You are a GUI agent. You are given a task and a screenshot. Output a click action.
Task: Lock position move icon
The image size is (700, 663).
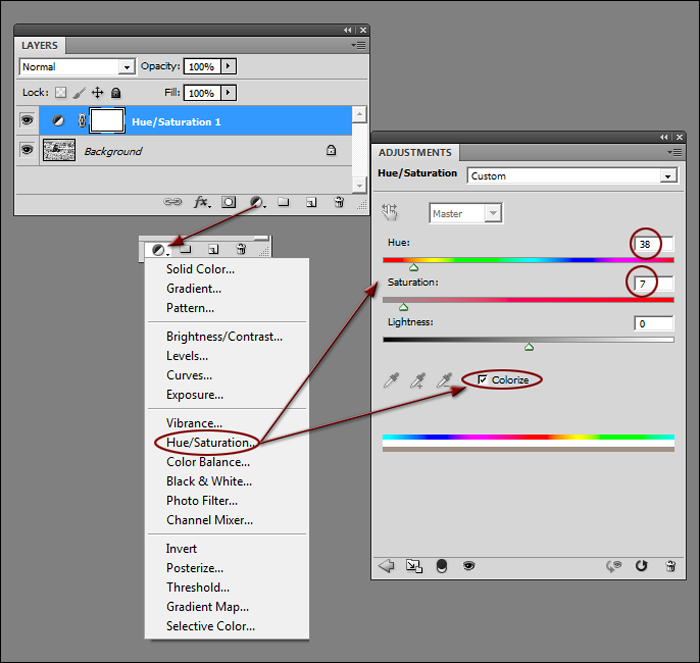point(97,92)
